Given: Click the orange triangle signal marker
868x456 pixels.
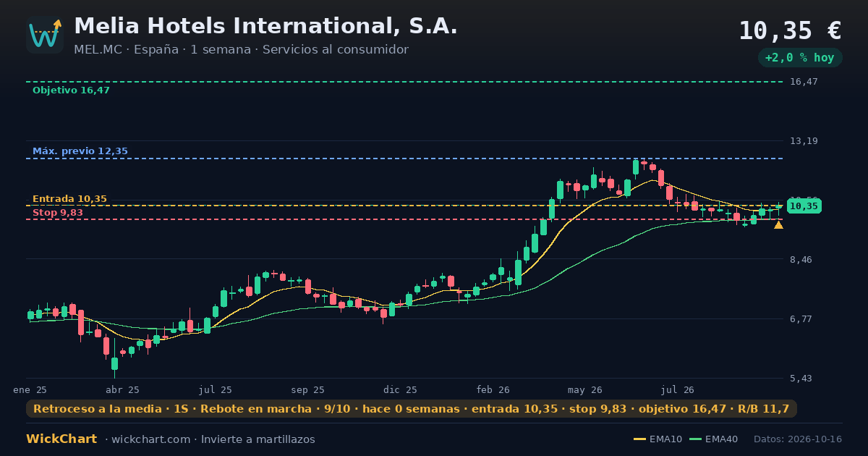Looking at the screenshot, I should point(778,225).
